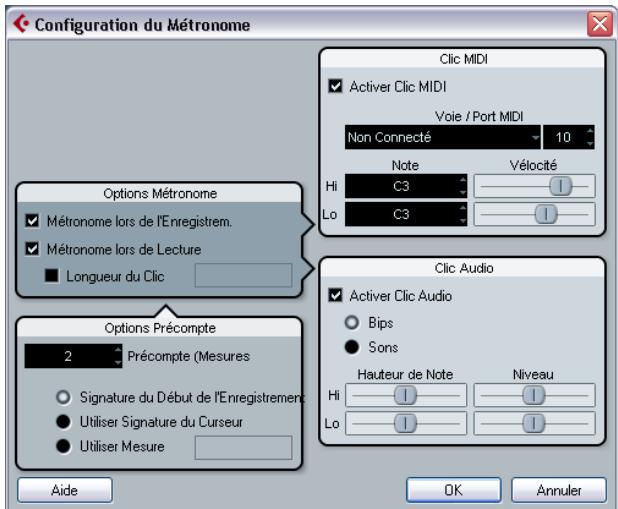
Task: Click the Options Précompte panel header
Action: click(160, 328)
